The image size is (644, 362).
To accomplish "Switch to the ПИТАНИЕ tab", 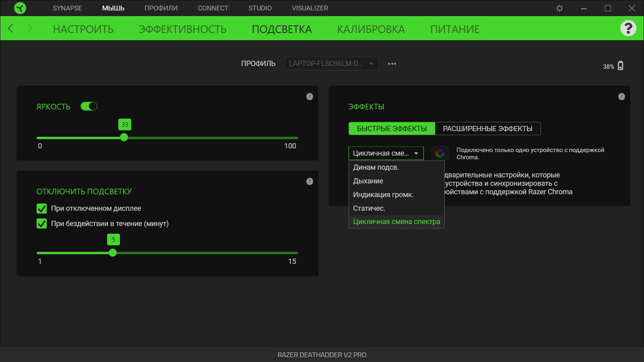I will click(455, 29).
